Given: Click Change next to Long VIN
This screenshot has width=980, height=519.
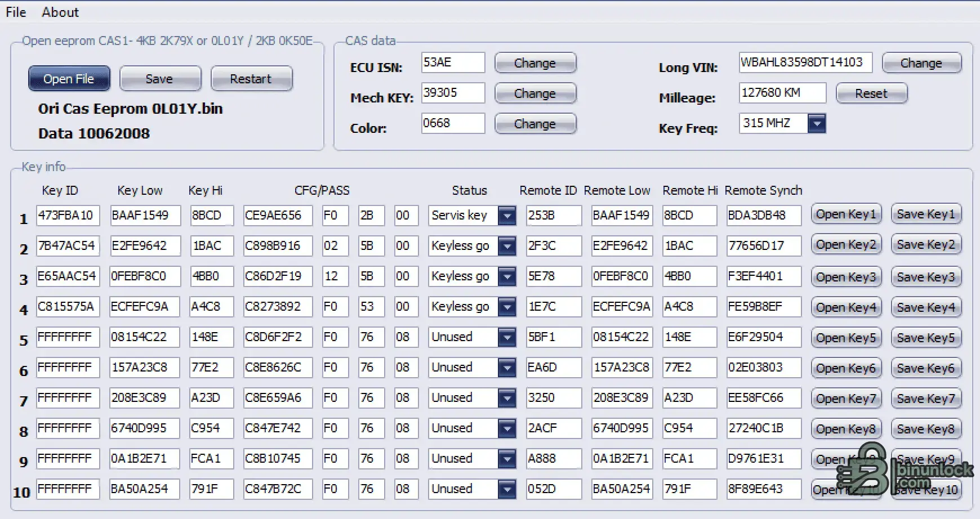Looking at the screenshot, I should point(921,63).
